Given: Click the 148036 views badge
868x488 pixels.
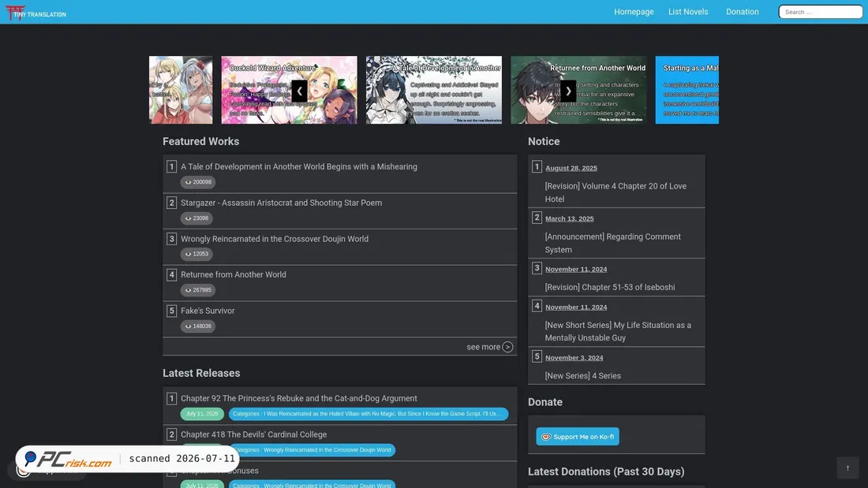Looking at the screenshot, I should [x=197, y=326].
